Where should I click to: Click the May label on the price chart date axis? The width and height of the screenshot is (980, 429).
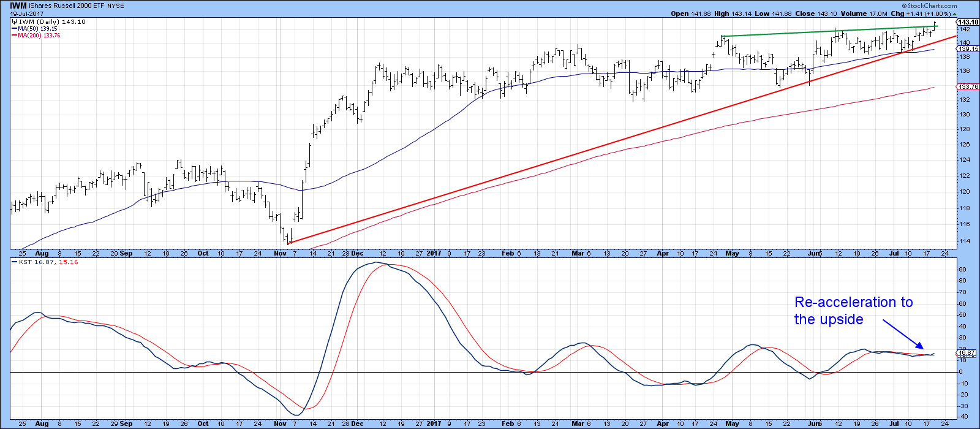point(733,253)
